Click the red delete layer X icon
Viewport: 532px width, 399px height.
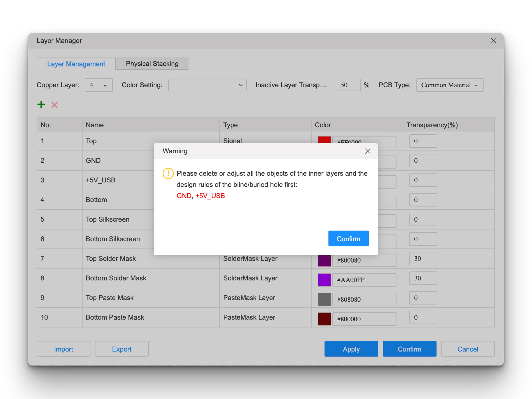pos(55,105)
